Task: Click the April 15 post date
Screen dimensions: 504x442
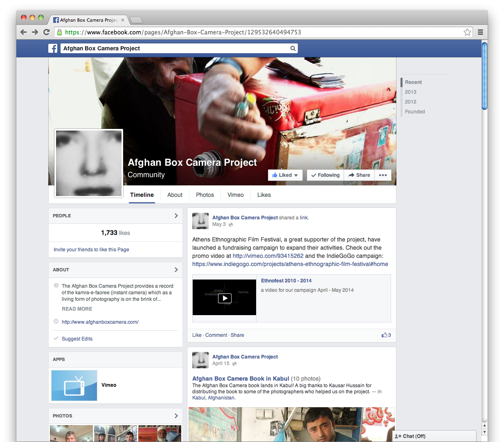Action: [221, 363]
